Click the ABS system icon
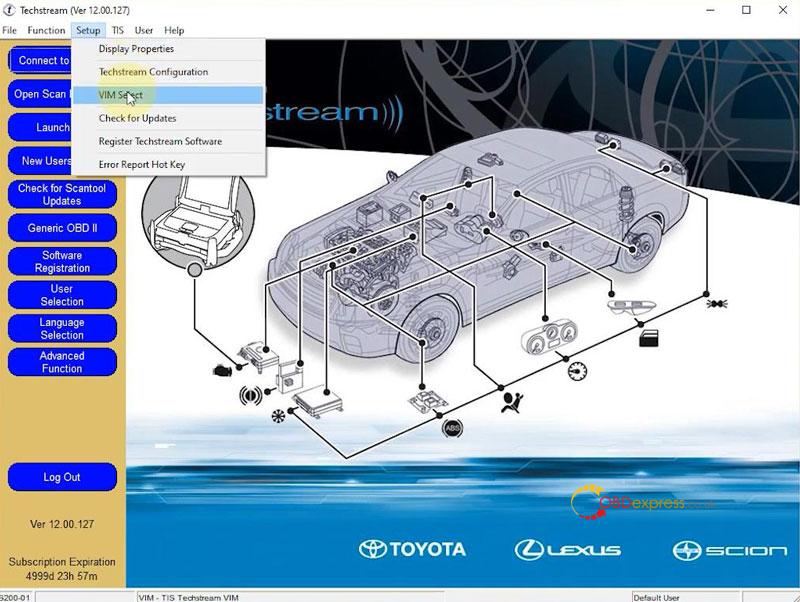Image resolution: width=800 pixels, height=602 pixels. pos(452,428)
